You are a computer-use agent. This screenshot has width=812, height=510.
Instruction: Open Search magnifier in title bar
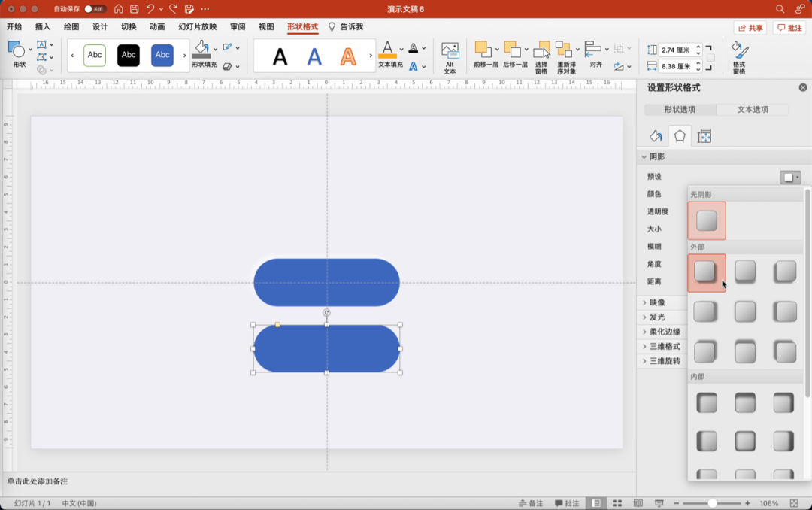click(x=780, y=9)
